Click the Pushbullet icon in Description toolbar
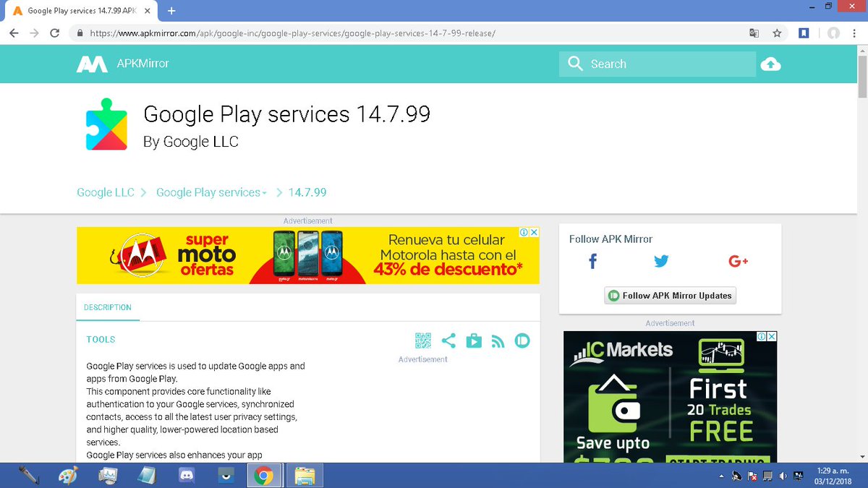Viewport: 868px width, 488px height. click(522, 341)
